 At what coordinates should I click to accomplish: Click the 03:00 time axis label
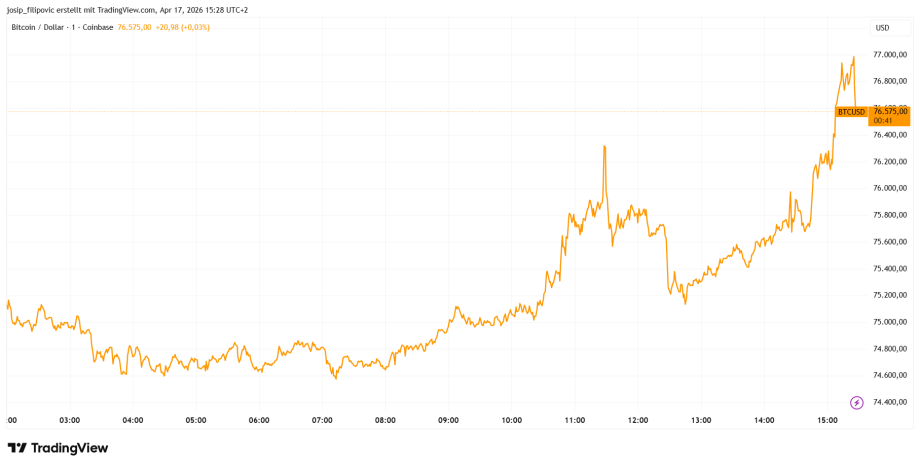click(70, 420)
